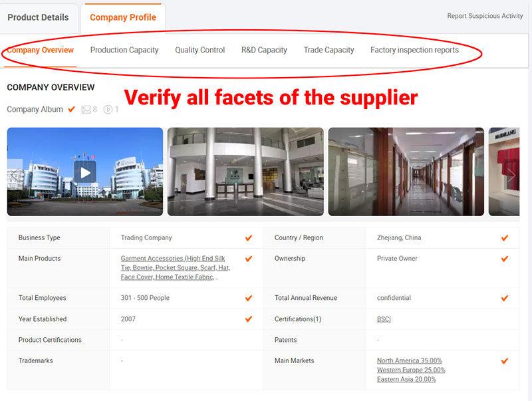Click North America 35.00% market link

click(409, 361)
